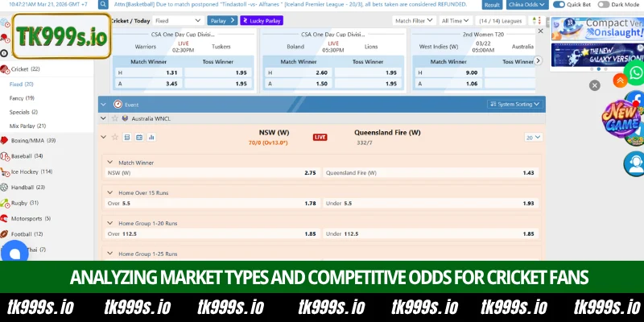The height and width of the screenshot is (322, 644).
Task: Collapse the Match Winner market
Action: point(109,163)
